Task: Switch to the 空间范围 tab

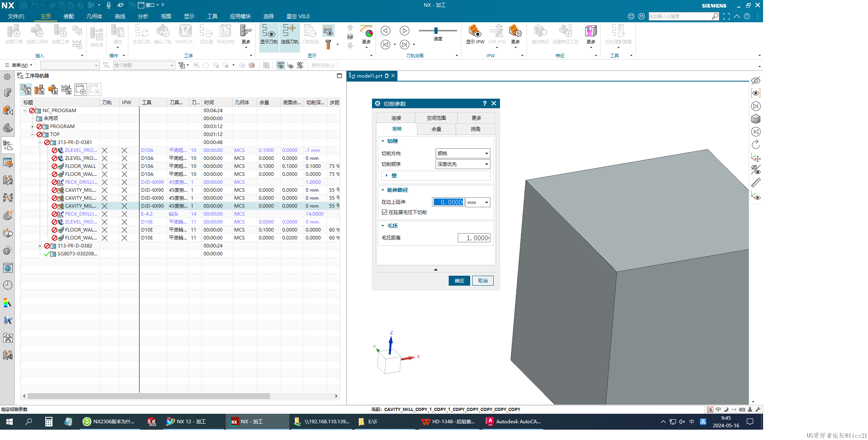Action: pyautogui.click(x=436, y=118)
